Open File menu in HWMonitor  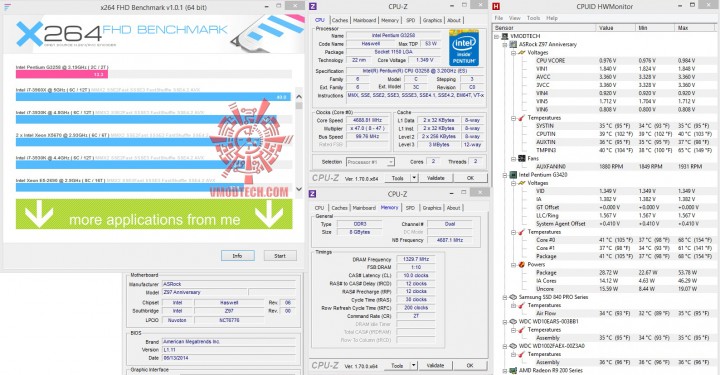499,18
